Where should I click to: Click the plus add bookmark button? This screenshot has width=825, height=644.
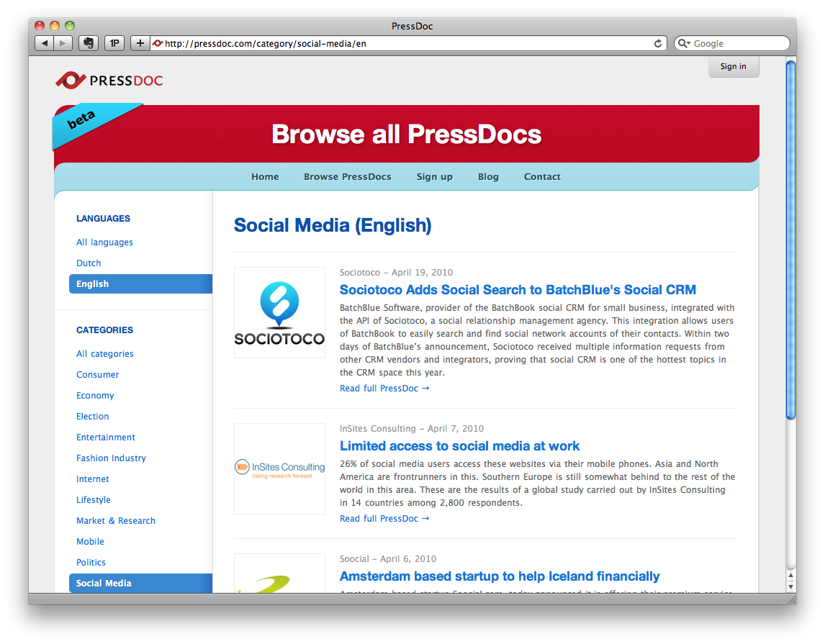click(x=140, y=43)
